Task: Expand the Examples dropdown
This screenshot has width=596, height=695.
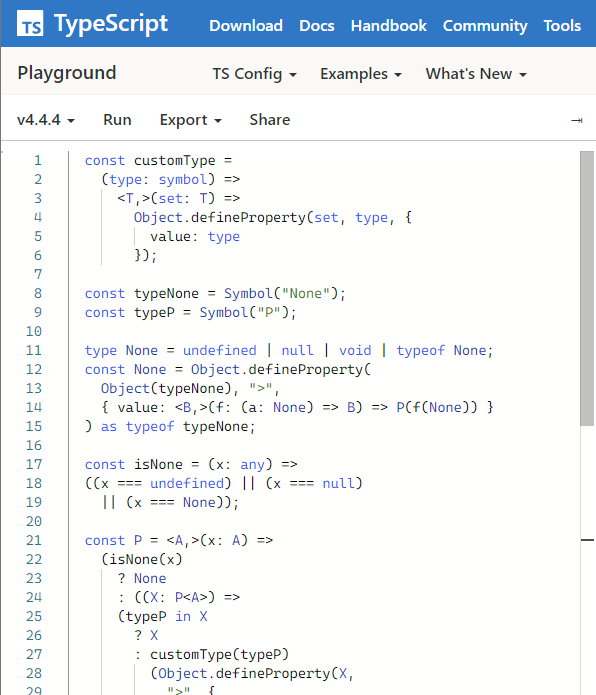Action: (x=361, y=74)
